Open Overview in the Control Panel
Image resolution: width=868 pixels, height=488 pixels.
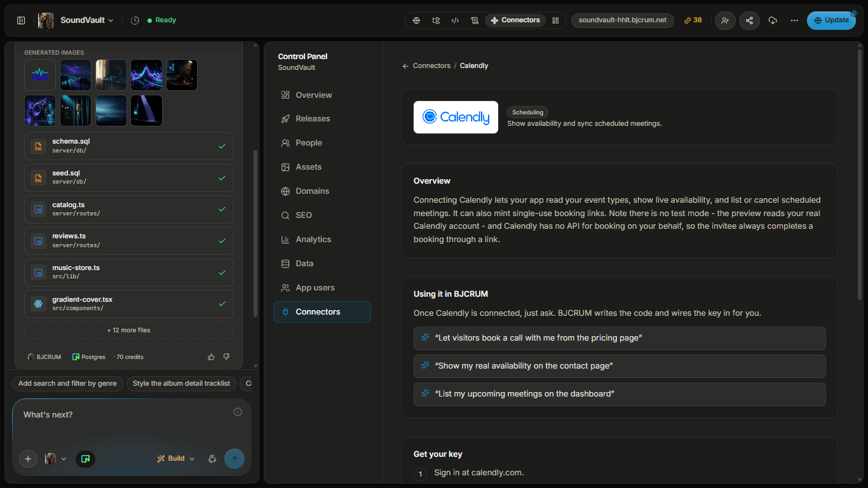pyautogui.click(x=322, y=95)
